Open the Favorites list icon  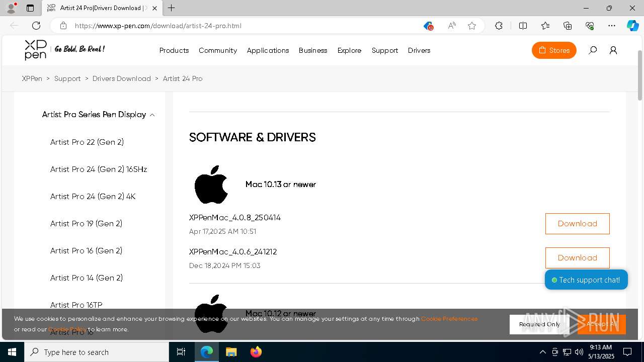[x=545, y=26]
